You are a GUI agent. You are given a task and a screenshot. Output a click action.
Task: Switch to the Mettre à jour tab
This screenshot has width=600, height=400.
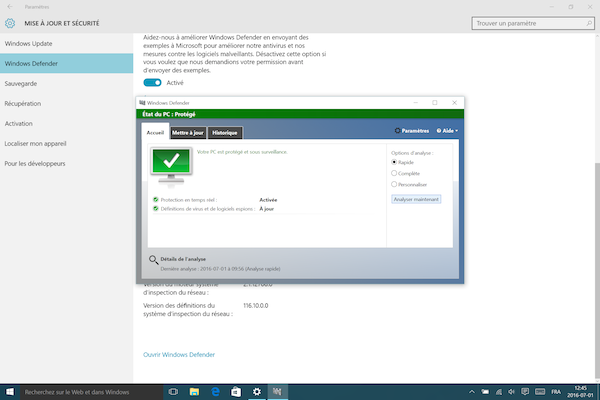point(188,133)
